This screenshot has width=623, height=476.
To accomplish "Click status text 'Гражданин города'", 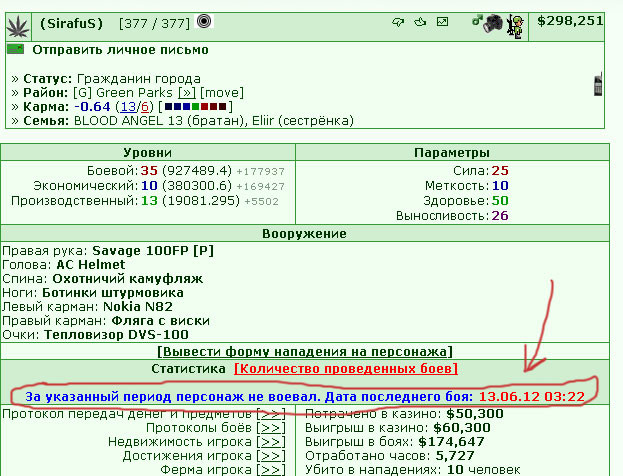I will click(139, 79).
